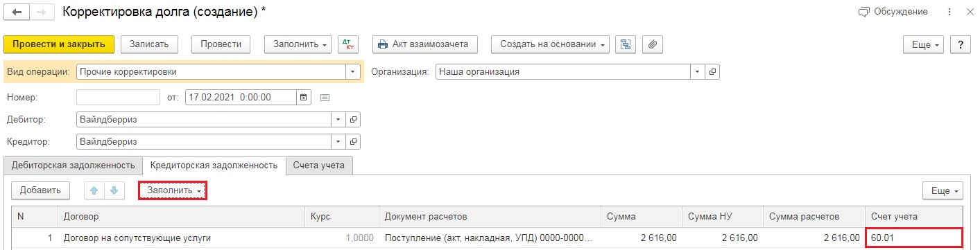Click the Номер input field
Viewport: 980px width, 250px height.
point(118,97)
